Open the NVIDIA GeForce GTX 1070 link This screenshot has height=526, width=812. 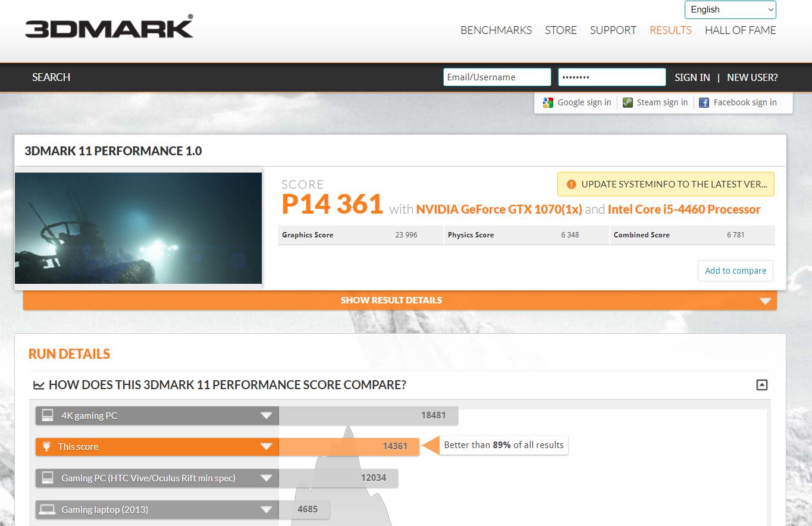499,209
